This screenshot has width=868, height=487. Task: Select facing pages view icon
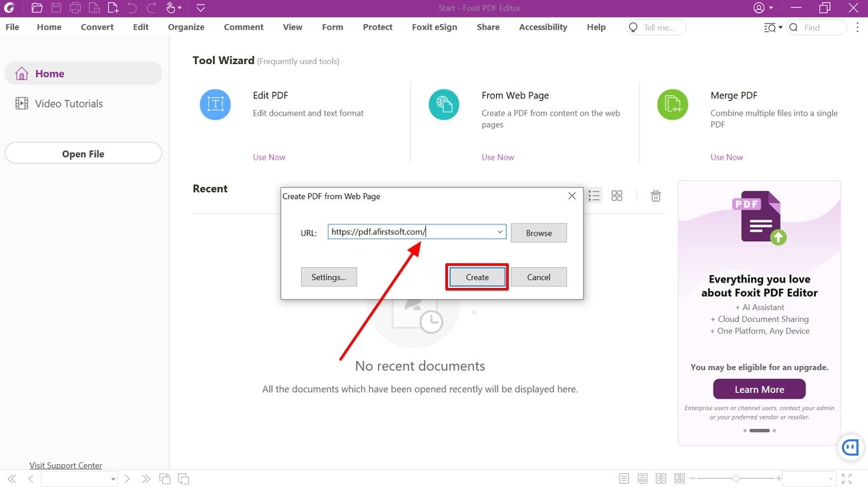pos(661,479)
